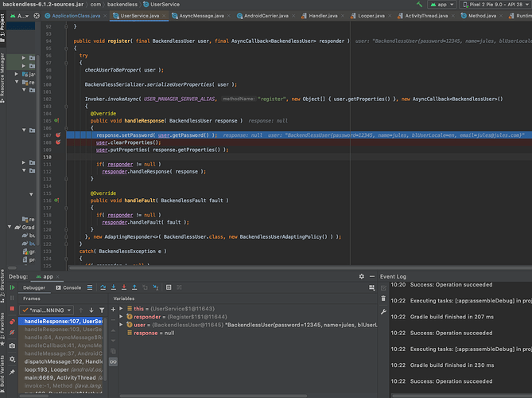Viewport: 532px width, 398px height.
Task: Click Step Out icon
Action: pyautogui.click(x=134, y=287)
